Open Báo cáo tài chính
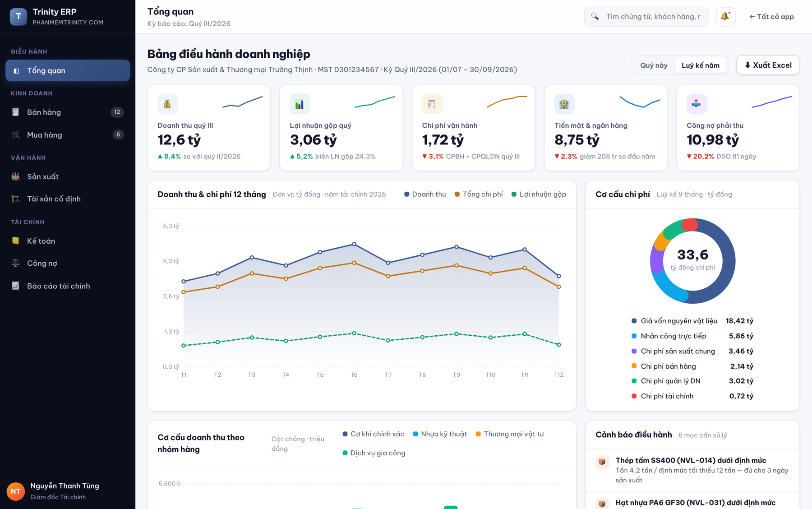The height and width of the screenshot is (509, 812). click(68, 286)
